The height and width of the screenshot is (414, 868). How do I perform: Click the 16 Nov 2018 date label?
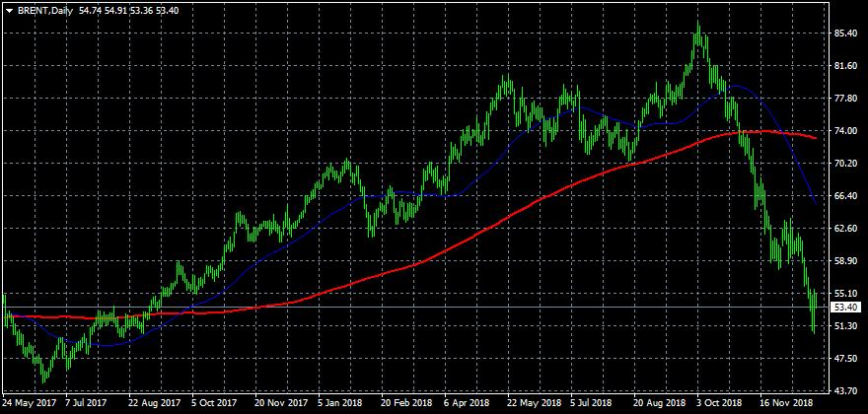click(786, 403)
